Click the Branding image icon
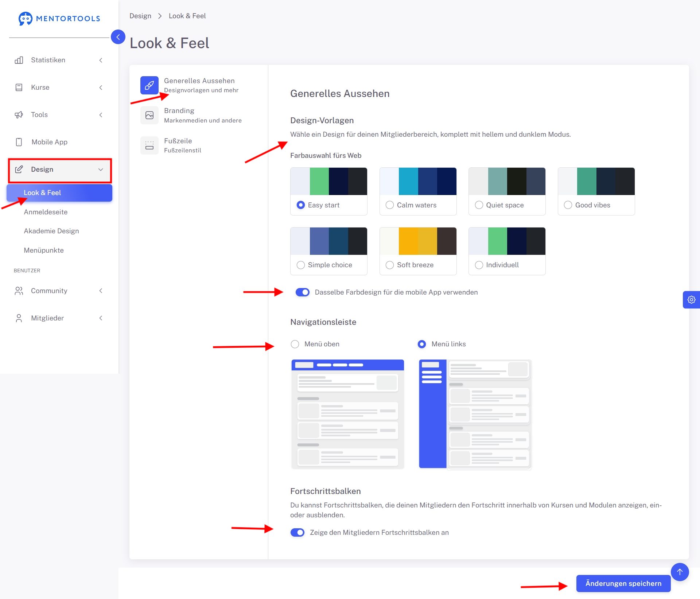 (149, 115)
